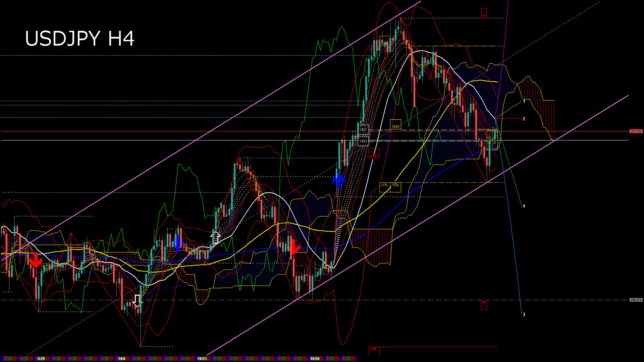
Task: Click the red LML label at the bottom
Action: point(373,349)
